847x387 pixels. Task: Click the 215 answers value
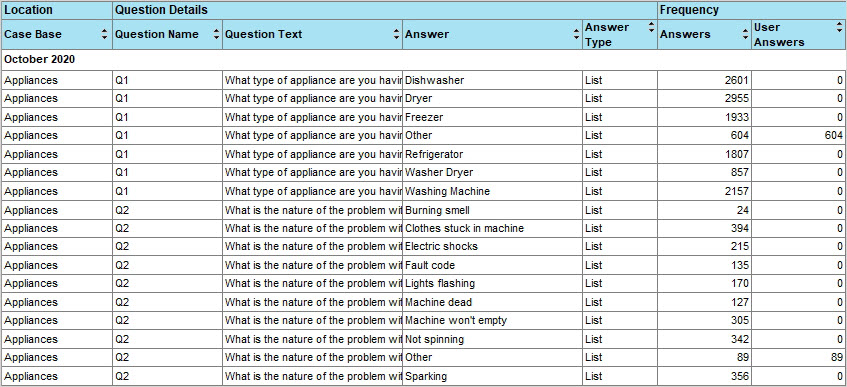point(740,246)
